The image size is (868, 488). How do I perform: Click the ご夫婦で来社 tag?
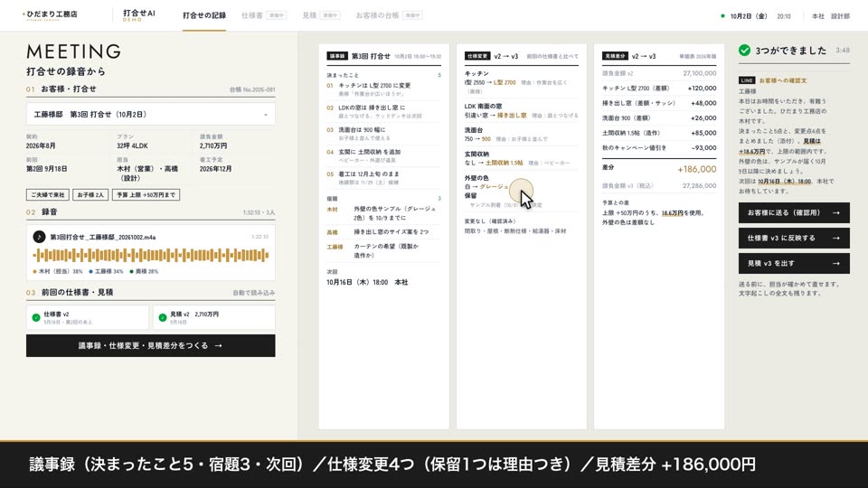click(x=48, y=195)
